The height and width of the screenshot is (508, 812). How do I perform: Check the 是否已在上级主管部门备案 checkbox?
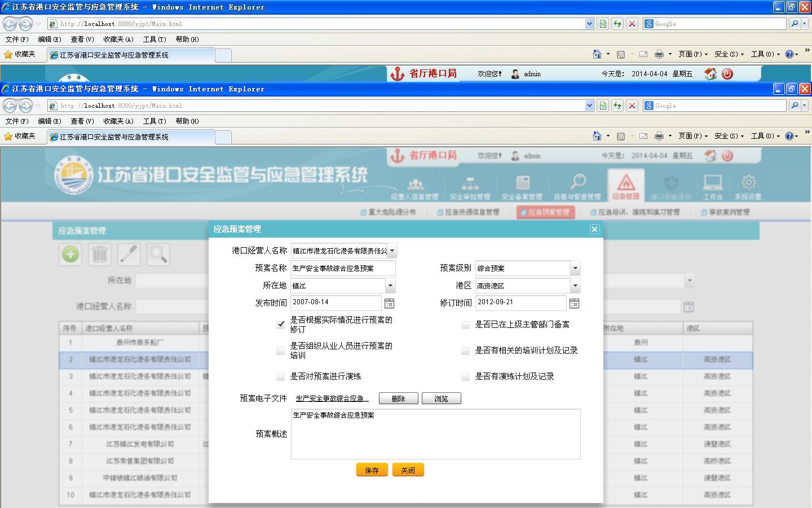point(465,325)
